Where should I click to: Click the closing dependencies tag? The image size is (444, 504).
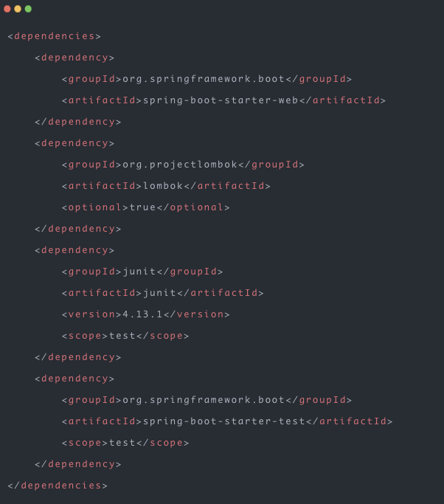pyautogui.click(x=58, y=486)
